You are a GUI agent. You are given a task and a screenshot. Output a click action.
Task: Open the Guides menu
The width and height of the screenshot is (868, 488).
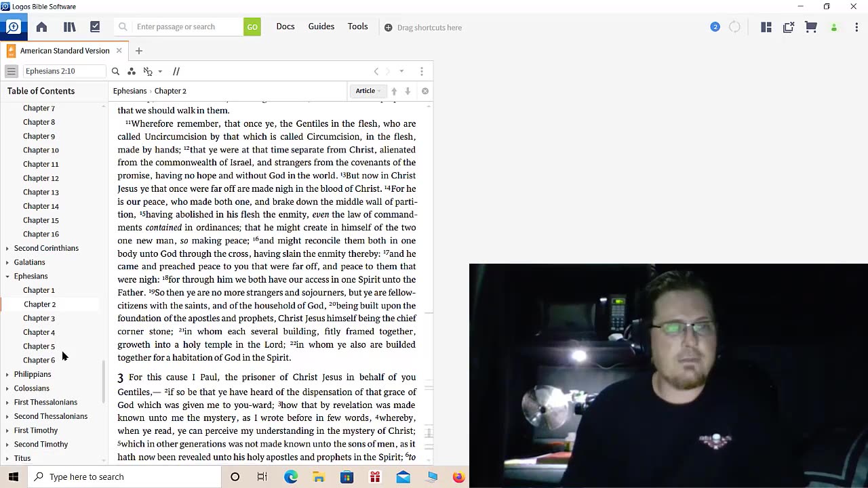coord(321,26)
